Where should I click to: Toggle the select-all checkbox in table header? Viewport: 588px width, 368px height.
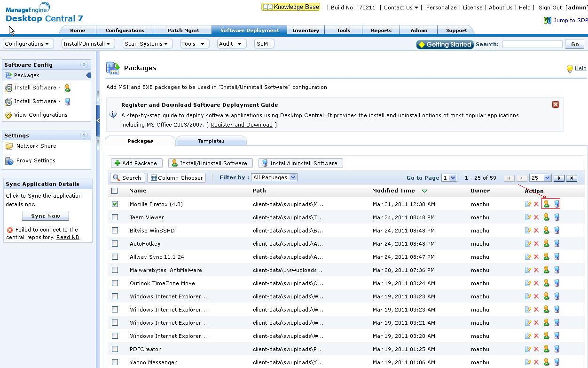(115, 191)
